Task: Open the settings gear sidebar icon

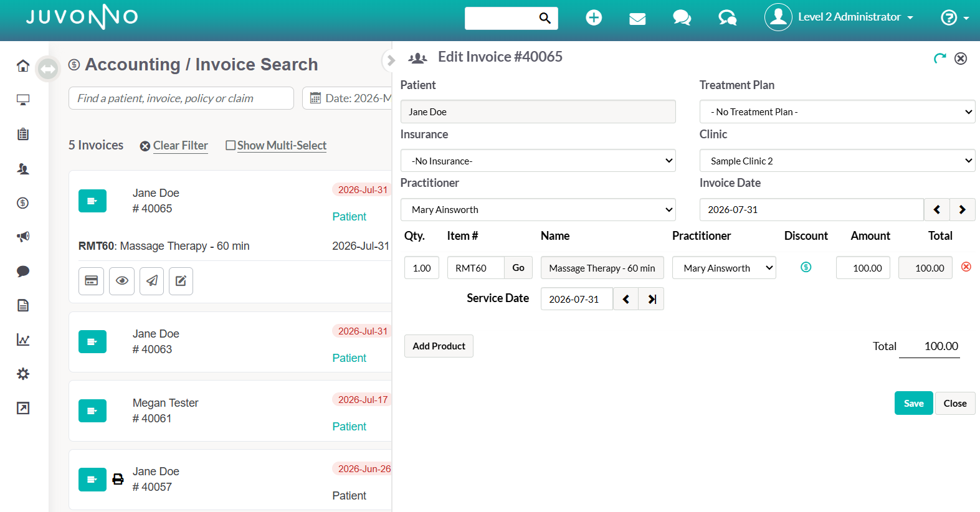Action: [23, 374]
